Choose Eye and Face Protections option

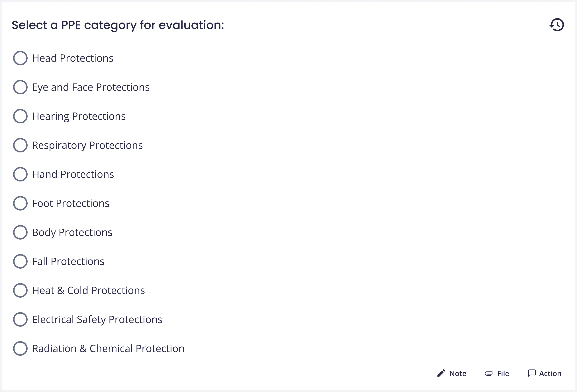[20, 87]
